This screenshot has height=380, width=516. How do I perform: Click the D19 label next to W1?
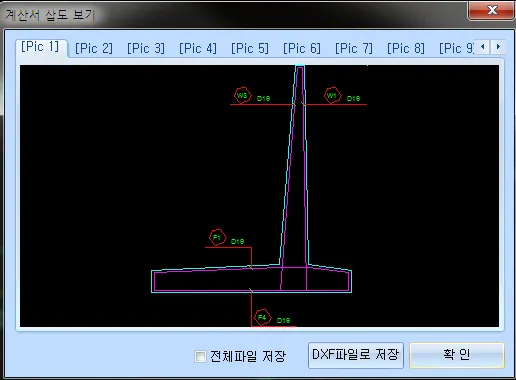pos(353,99)
